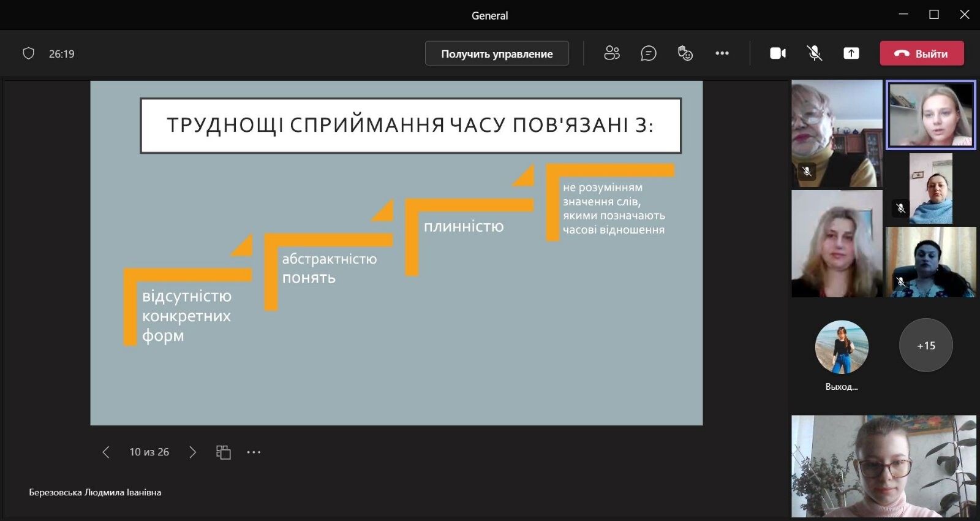Screen dimensions: 980x521
Task: Minimize the General meeting window
Action: click(903, 14)
